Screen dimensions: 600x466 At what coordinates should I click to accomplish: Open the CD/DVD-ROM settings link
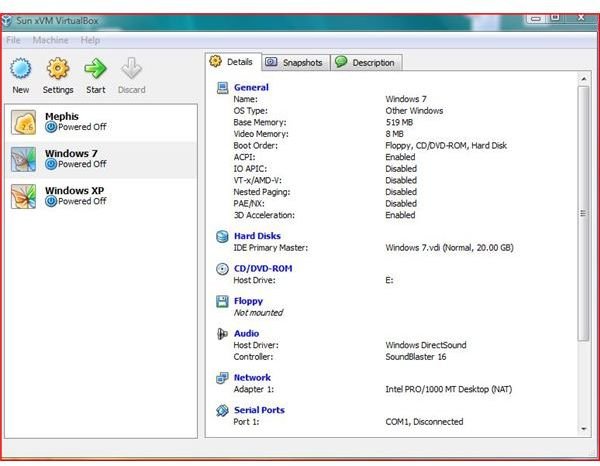(263, 269)
